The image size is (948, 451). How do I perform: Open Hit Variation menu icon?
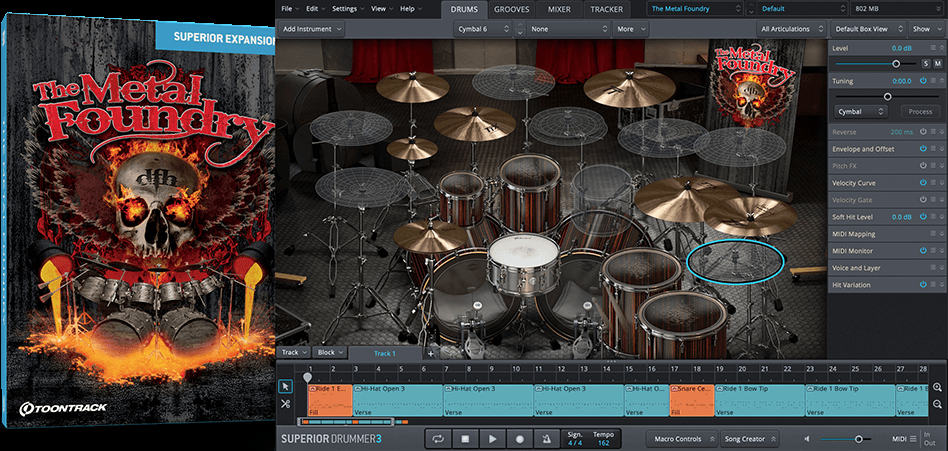coord(933,285)
